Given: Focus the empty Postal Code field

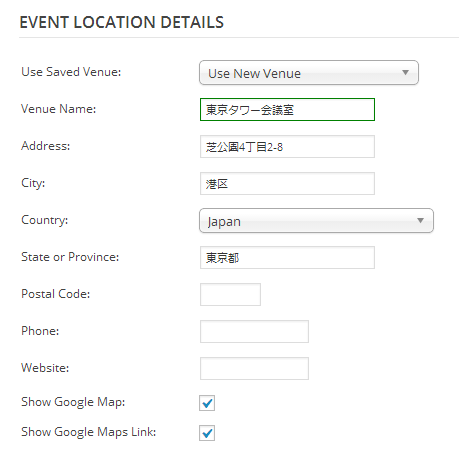Looking at the screenshot, I should coord(230,295).
